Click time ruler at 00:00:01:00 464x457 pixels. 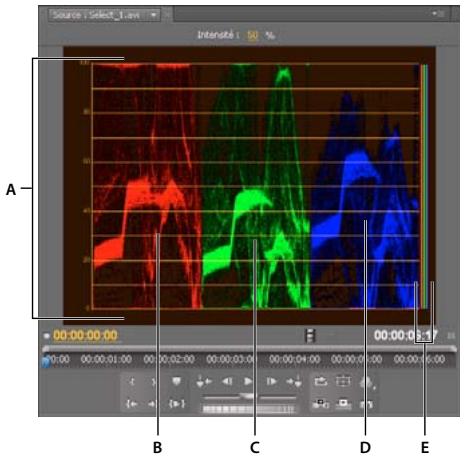click(106, 359)
